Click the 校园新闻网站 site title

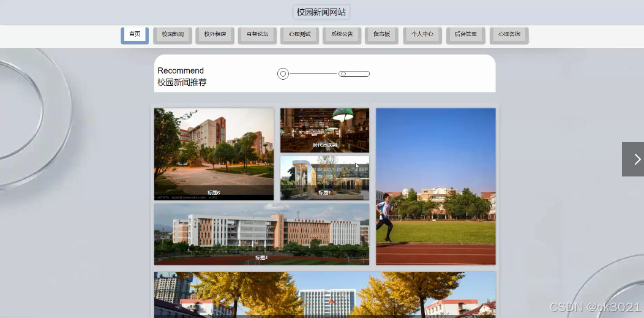click(321, 12)
